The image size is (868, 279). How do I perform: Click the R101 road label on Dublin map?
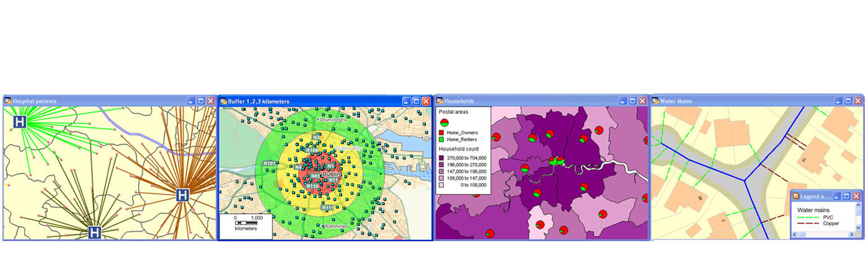click(269, 164)
